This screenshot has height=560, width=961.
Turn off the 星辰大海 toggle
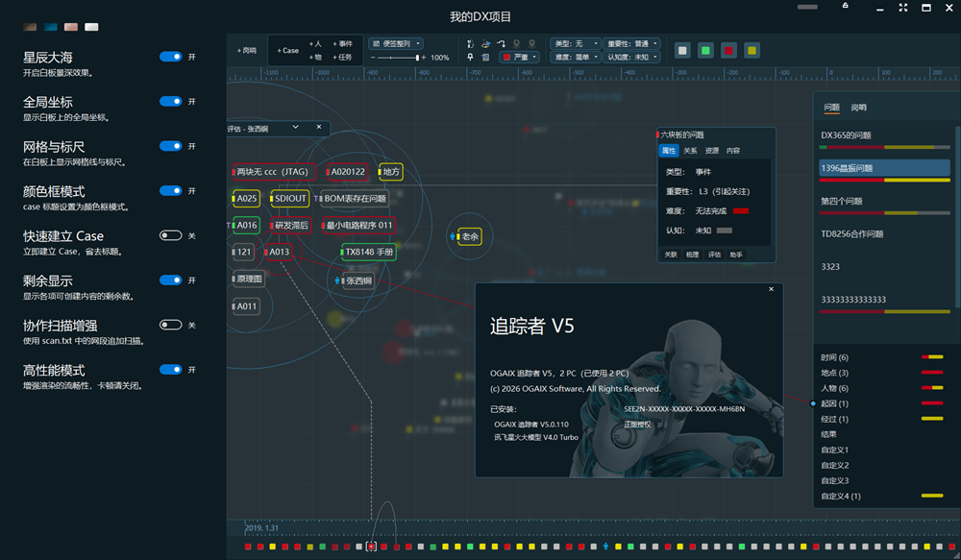coord(171,57)
